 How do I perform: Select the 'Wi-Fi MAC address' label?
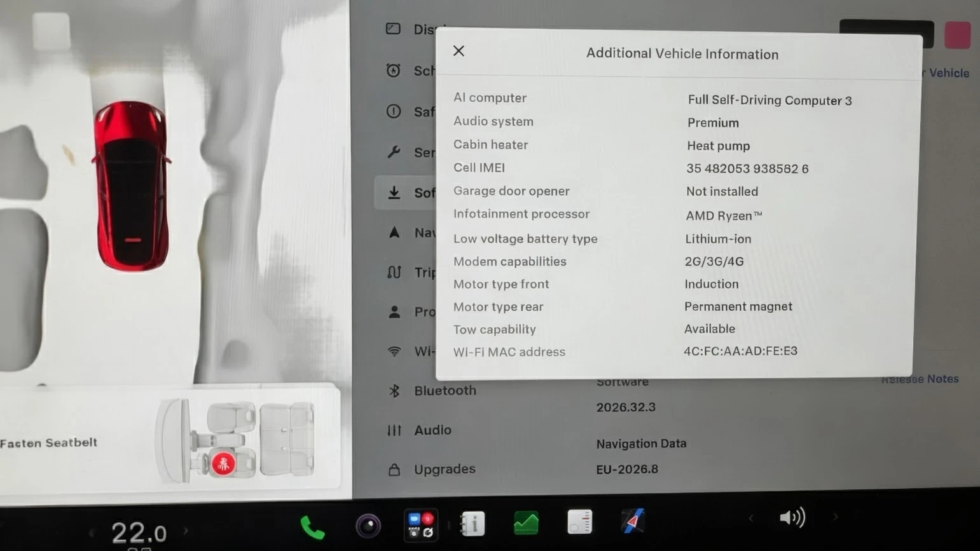(509, 352)
